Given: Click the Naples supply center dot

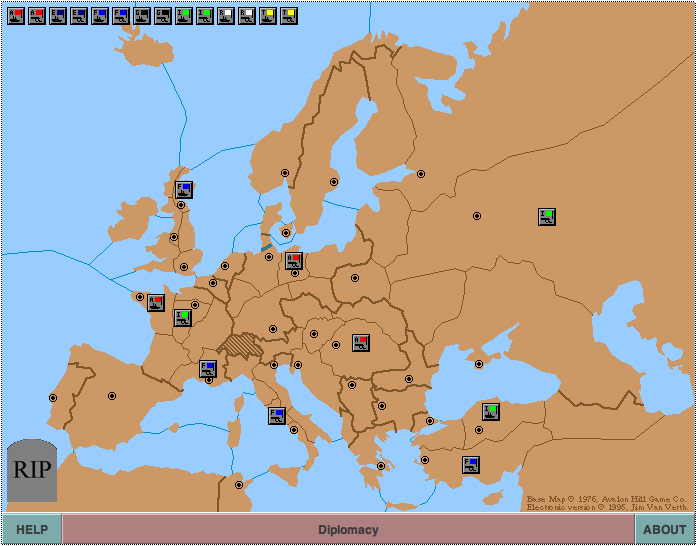Looking at the screenshot, I should tap(294, 430).
